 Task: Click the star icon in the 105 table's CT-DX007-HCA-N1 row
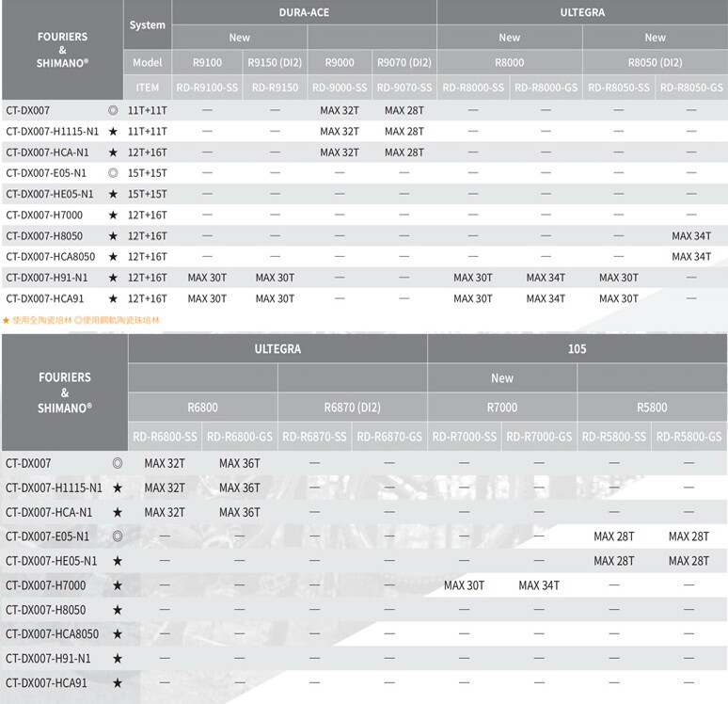(x=118, y=513)
